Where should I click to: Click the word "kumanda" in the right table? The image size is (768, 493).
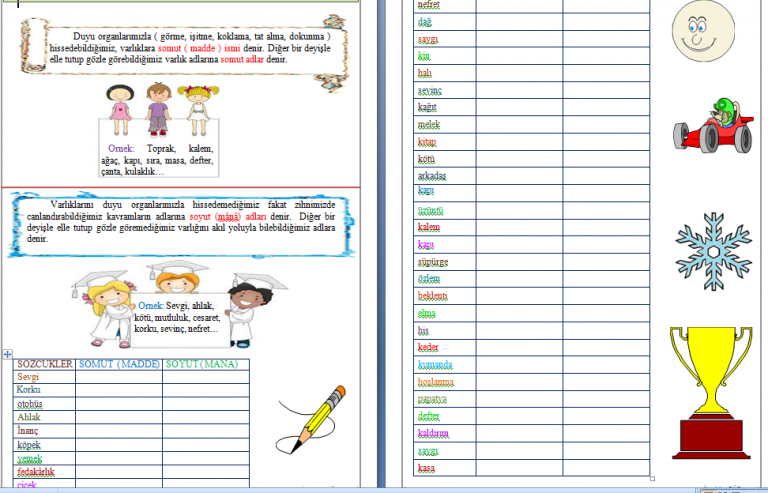pos(435,364)
